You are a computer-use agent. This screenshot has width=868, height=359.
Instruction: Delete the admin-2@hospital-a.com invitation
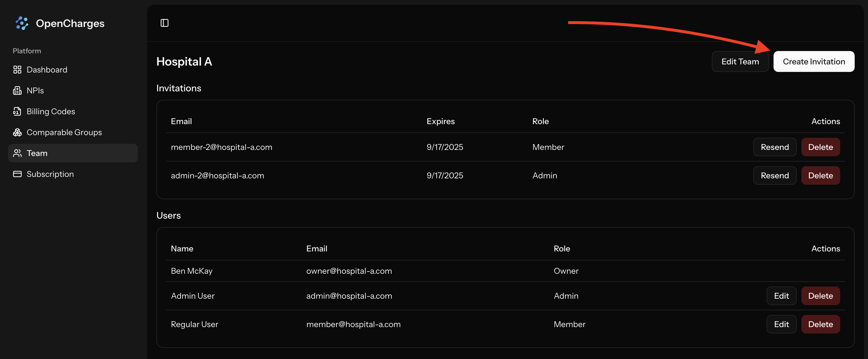820,175
